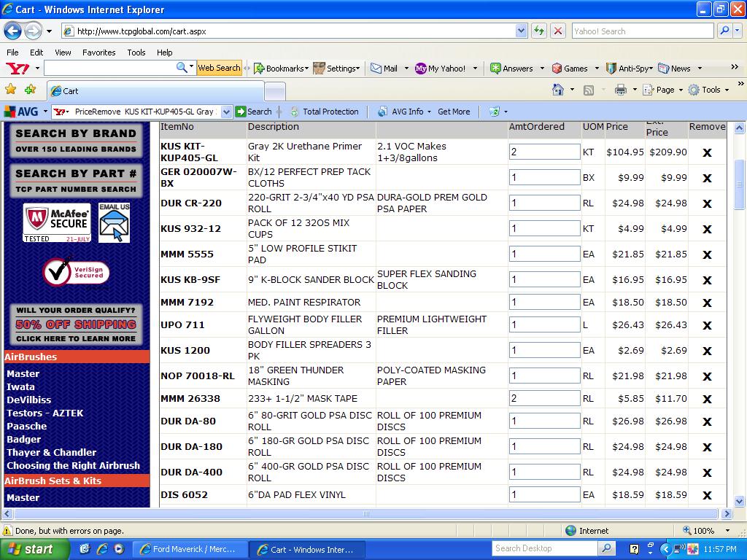
Task: Click the Windows start button
Action: tap(34, 549)
